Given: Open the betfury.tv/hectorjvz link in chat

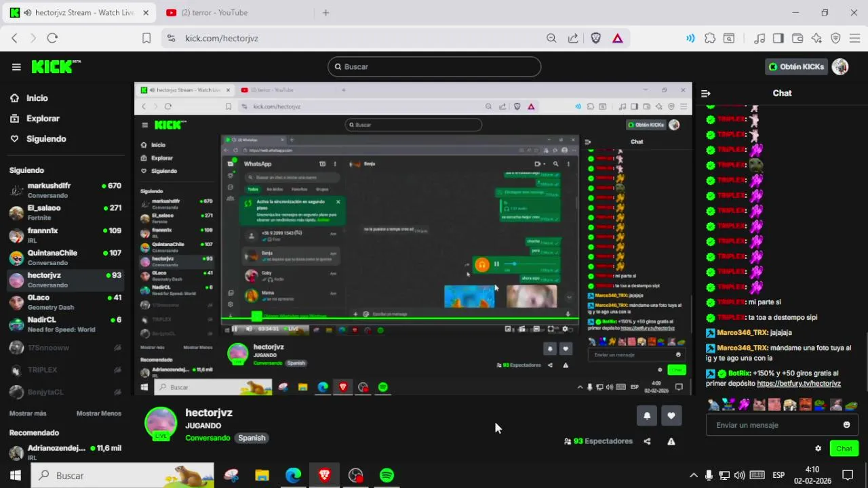Looking at the screenshot, I should tap(799, 384).
